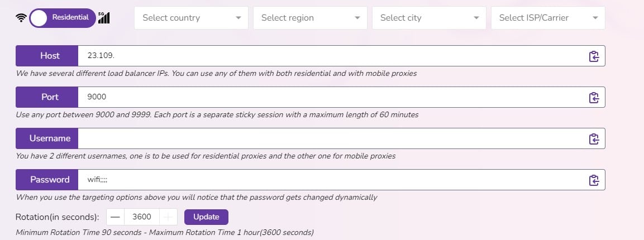Click into the Port field showing 9000
The width and height of the screenshot is (644, 240).
pos(331,97)
